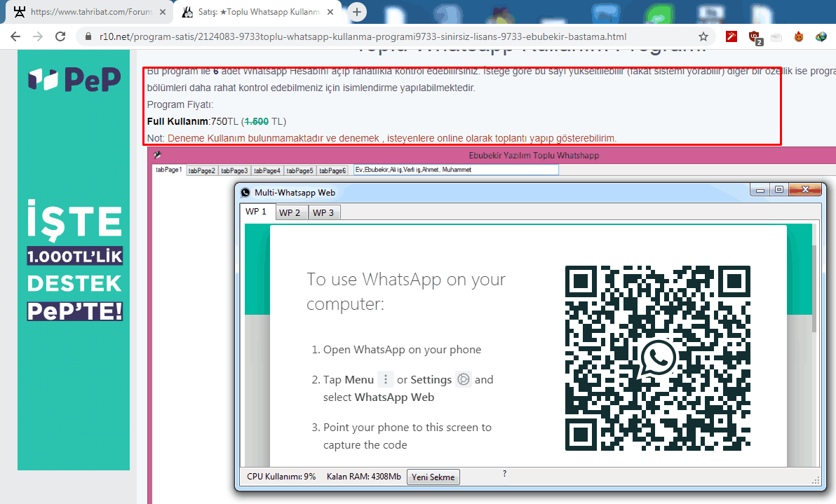Reload the current page

coord(60,36)
